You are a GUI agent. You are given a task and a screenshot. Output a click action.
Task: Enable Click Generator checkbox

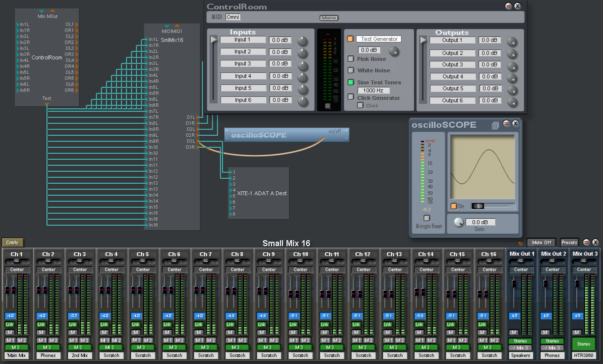point(351,97)
